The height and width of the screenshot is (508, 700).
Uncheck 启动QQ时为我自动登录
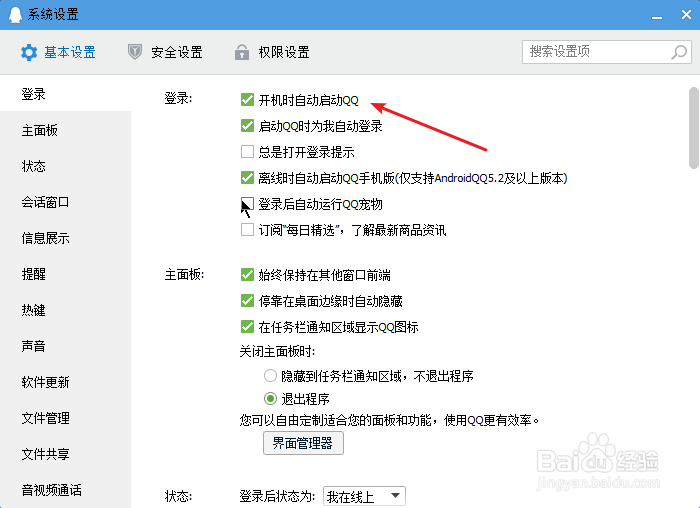pyautogui.click(x=247, y=126)
